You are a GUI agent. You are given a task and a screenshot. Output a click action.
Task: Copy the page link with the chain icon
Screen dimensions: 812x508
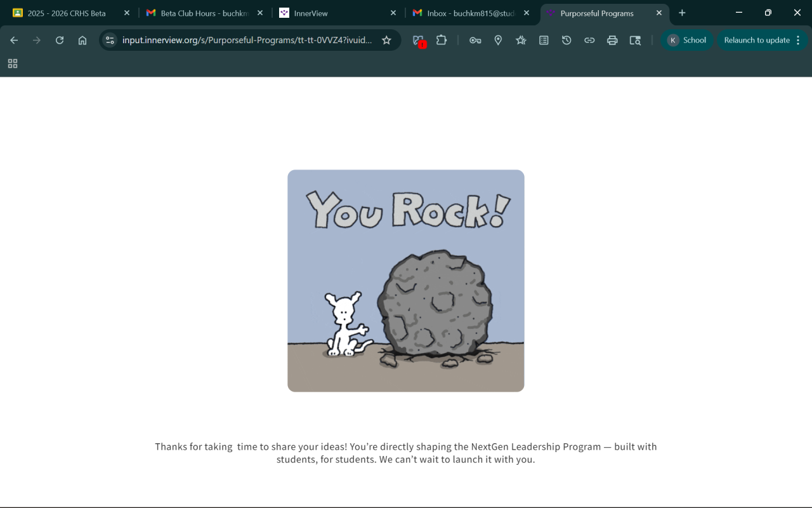[589, 40]
